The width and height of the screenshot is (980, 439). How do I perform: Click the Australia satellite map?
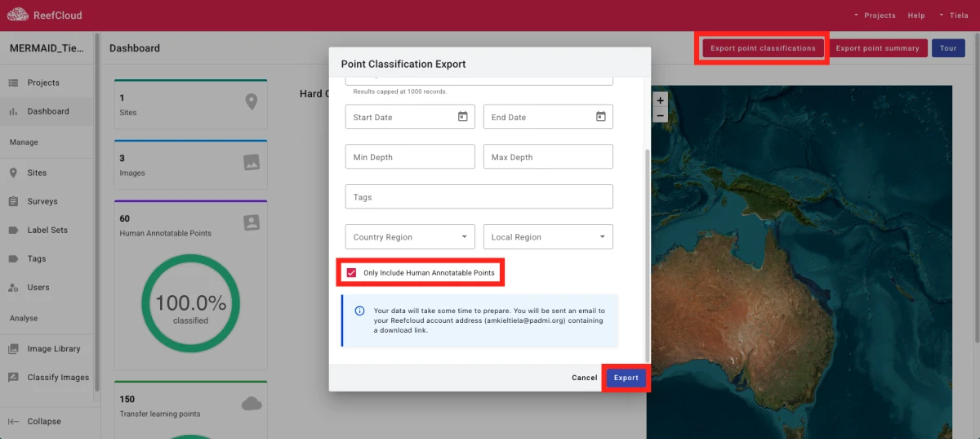coord(800,262)
